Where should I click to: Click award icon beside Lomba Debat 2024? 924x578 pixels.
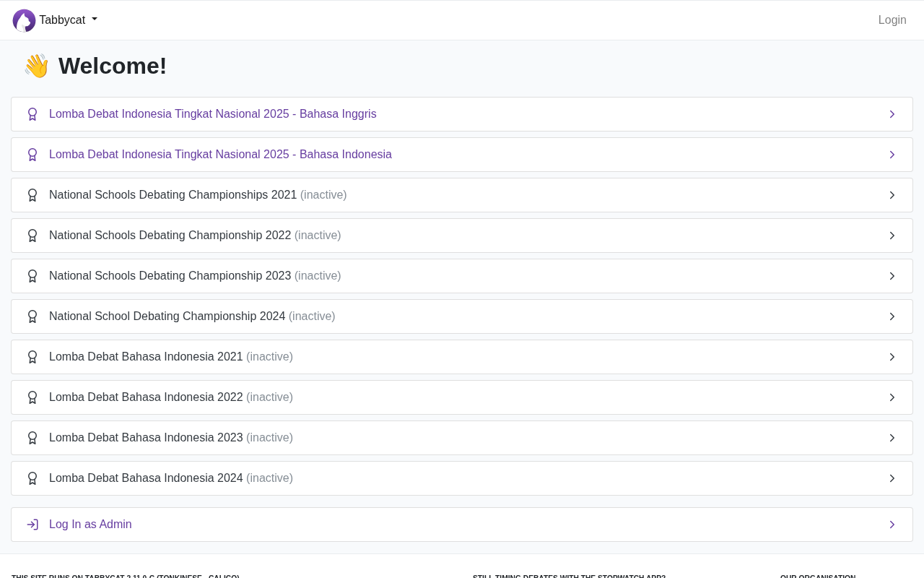pyautogui.click(x=32, y=478)
